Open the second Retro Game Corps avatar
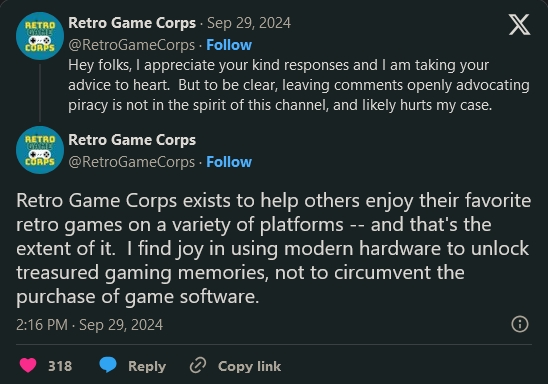This screenshot has height=384, width=548. click(x=40, y=150)
